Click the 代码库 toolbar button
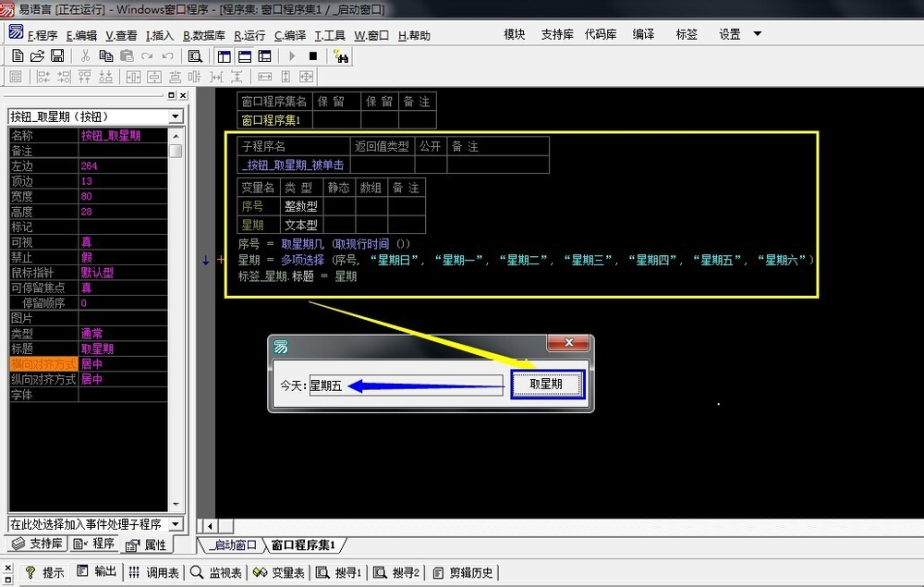The width and height of the screenshot is (924, 587). coord(601,34)
